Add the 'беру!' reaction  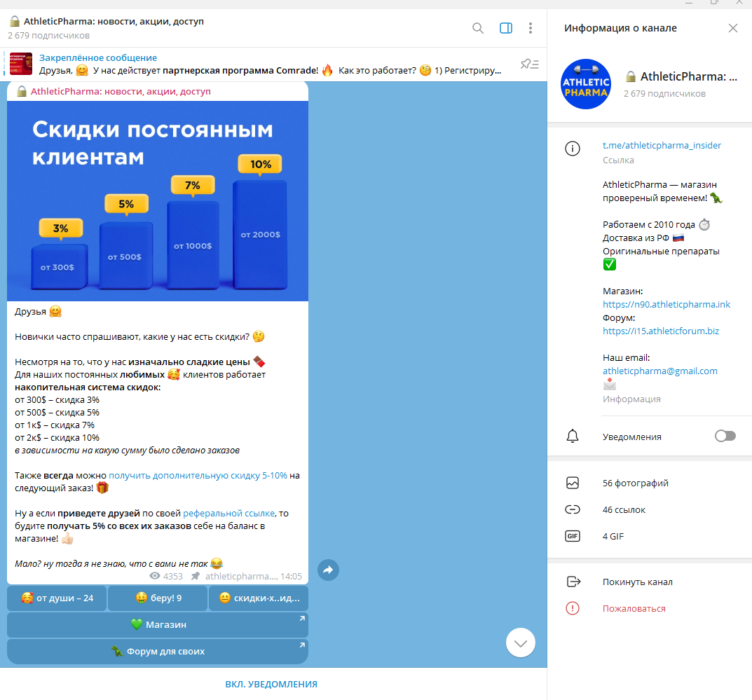coord(159,598)
